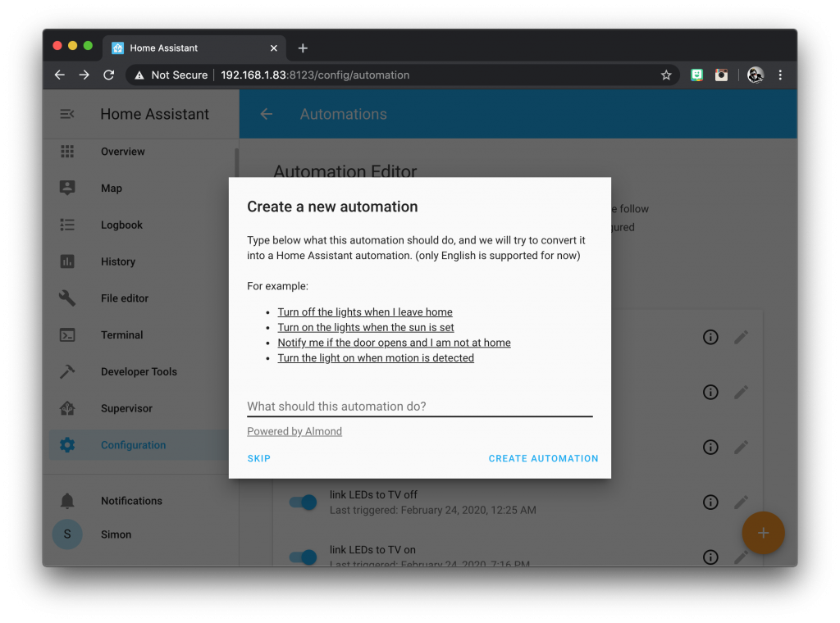This screenshot has width=840, height=623.
Task: Open Terminal in the sidebar
Action: (140, 335)
